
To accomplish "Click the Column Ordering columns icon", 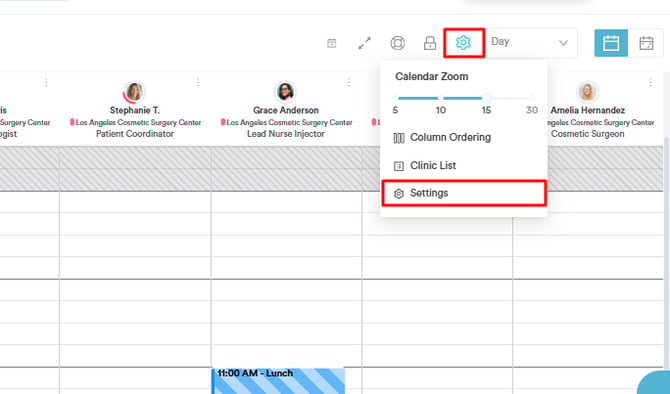I will click(x=399, y=138).
